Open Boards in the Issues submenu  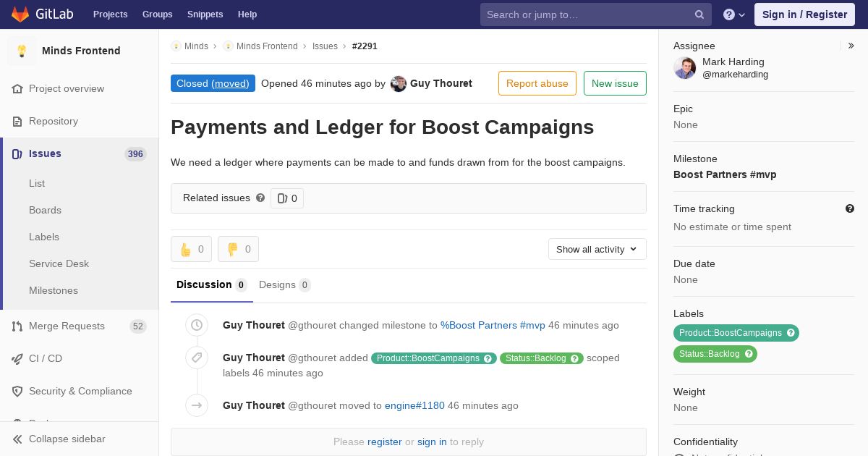point(45,210)
